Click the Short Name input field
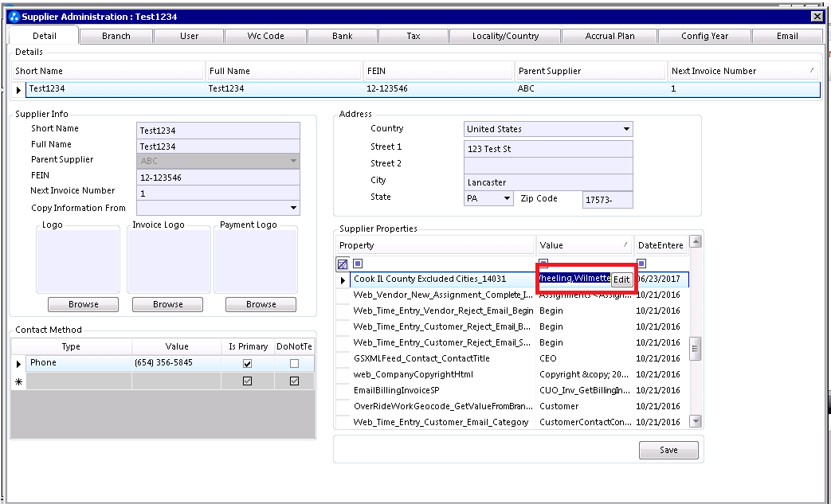The image size is (831, 504). 218,131
